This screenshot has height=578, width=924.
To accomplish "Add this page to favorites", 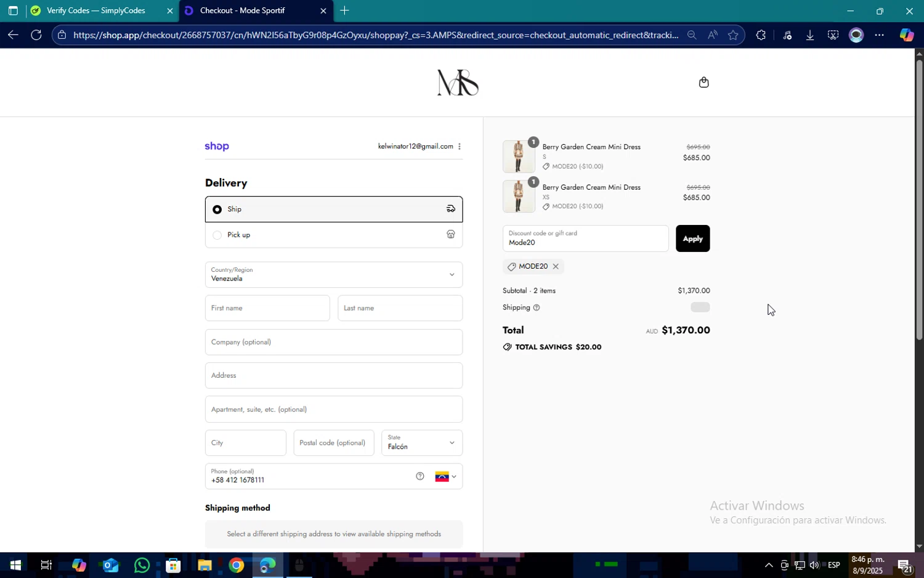I will 733,35.
